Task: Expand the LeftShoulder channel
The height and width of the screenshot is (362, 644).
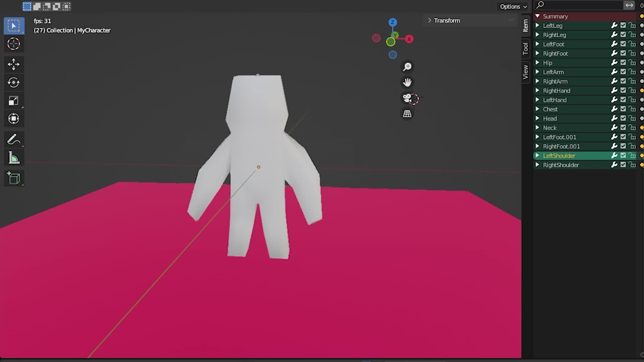Action: coord(537,156)
